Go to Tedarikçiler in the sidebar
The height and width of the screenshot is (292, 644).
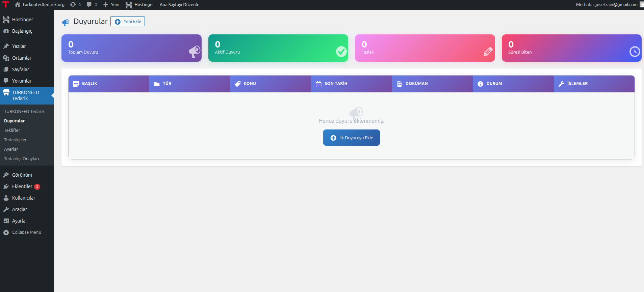(x=15, y=140)
